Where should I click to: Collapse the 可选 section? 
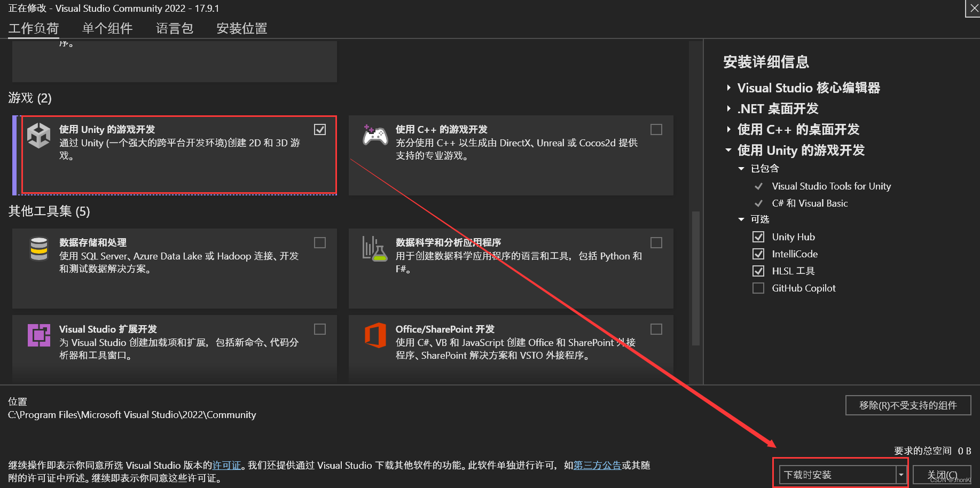[741, 219]
